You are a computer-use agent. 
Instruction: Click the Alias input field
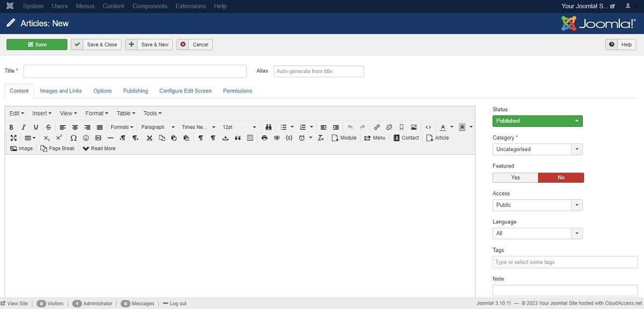click(x=319, y=71)
